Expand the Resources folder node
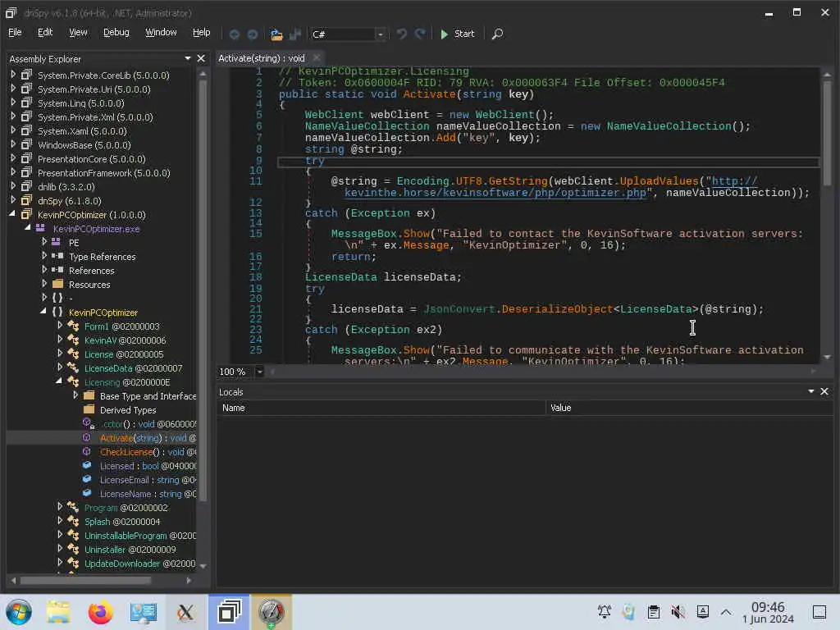 pyautogui.click(x=44, y=284)
